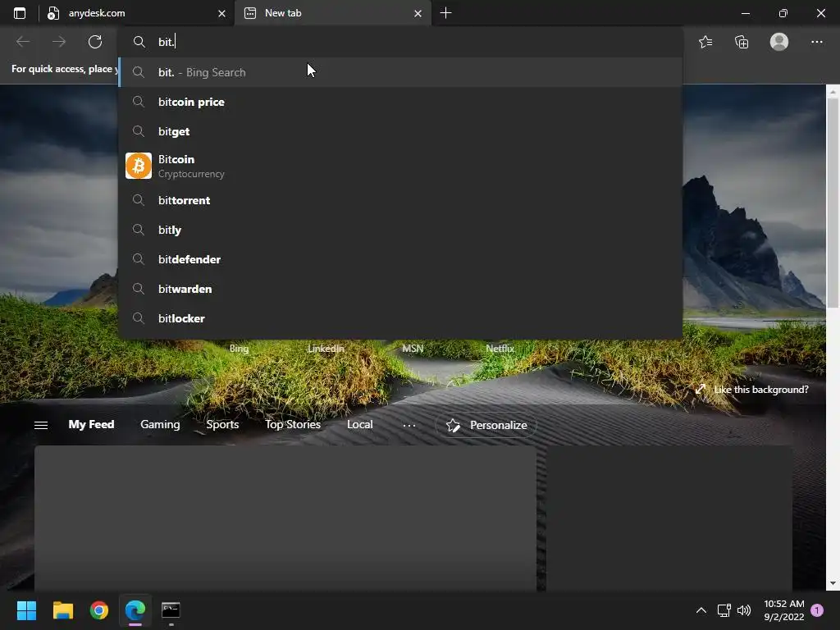Screen dimensions: 840x630
Task: Open the Bing quick link
Action: tap(239, 348)
